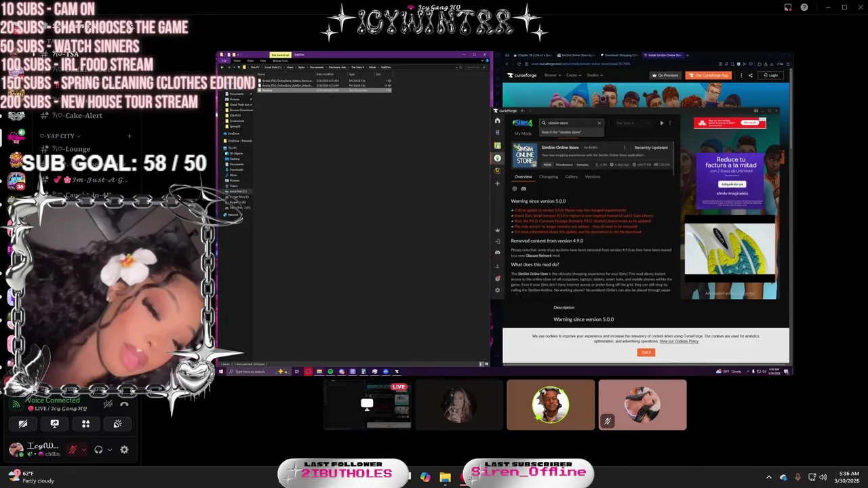Toggle Discord headphones deafen

98,449
